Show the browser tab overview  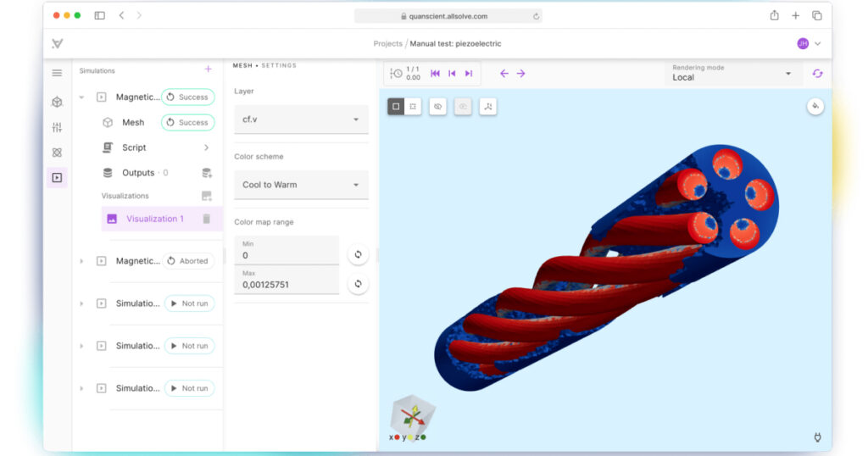click(x=817, y=15)
